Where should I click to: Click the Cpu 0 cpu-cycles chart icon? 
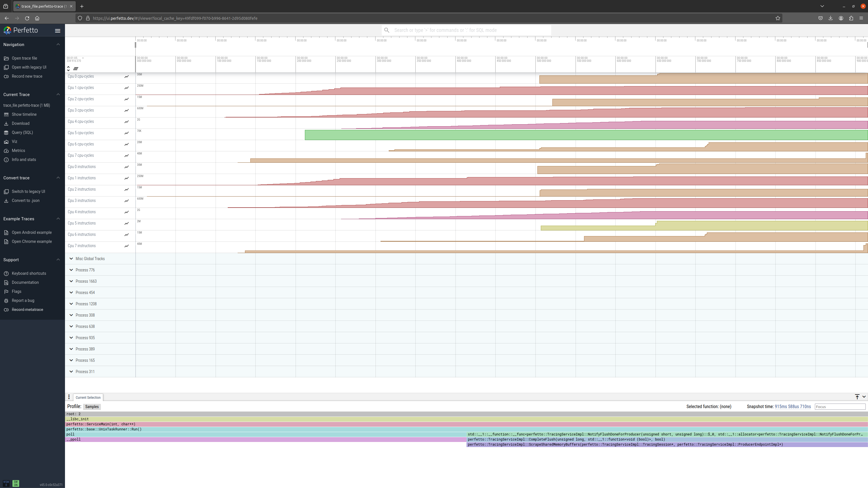127,77
